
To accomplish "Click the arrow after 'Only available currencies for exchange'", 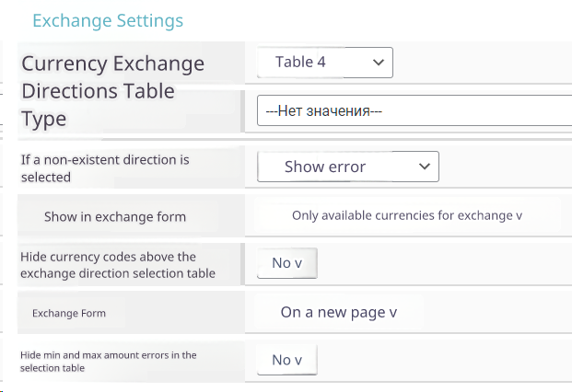I will (x=519, y=216).
